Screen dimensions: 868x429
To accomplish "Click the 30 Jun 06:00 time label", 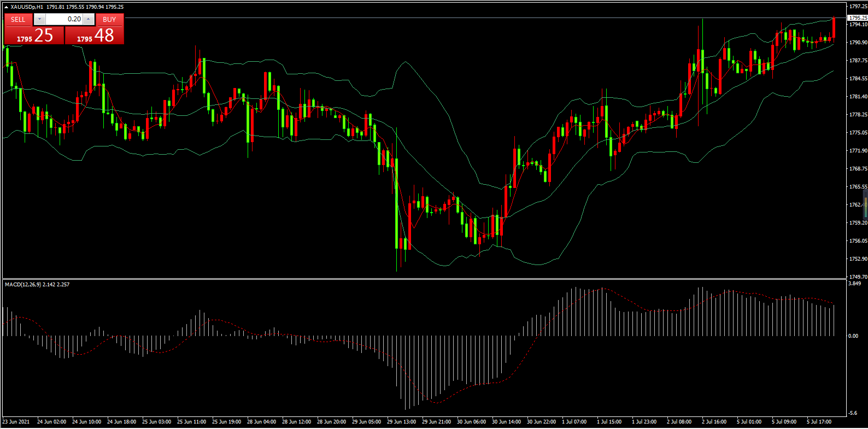I will [471, 422].
